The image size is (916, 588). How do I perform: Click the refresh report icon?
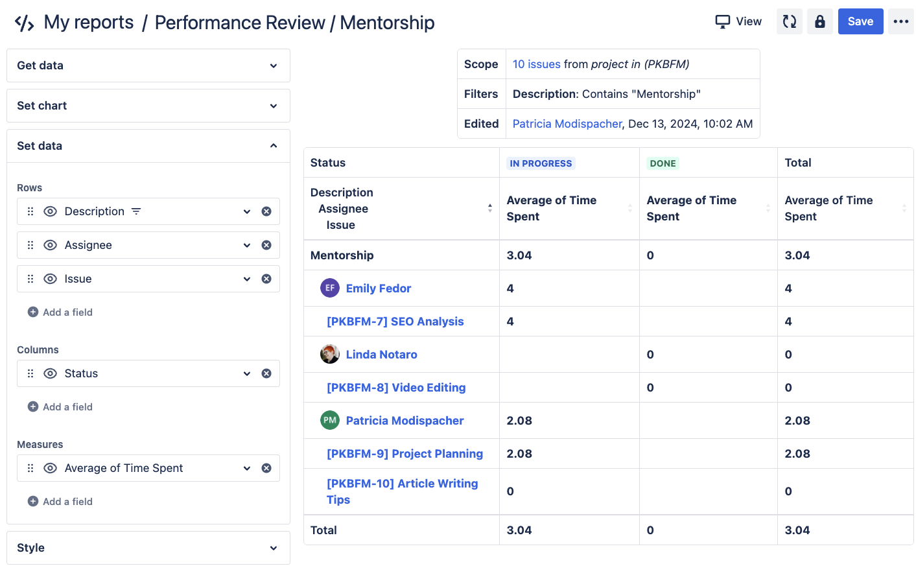pos(789,21)
